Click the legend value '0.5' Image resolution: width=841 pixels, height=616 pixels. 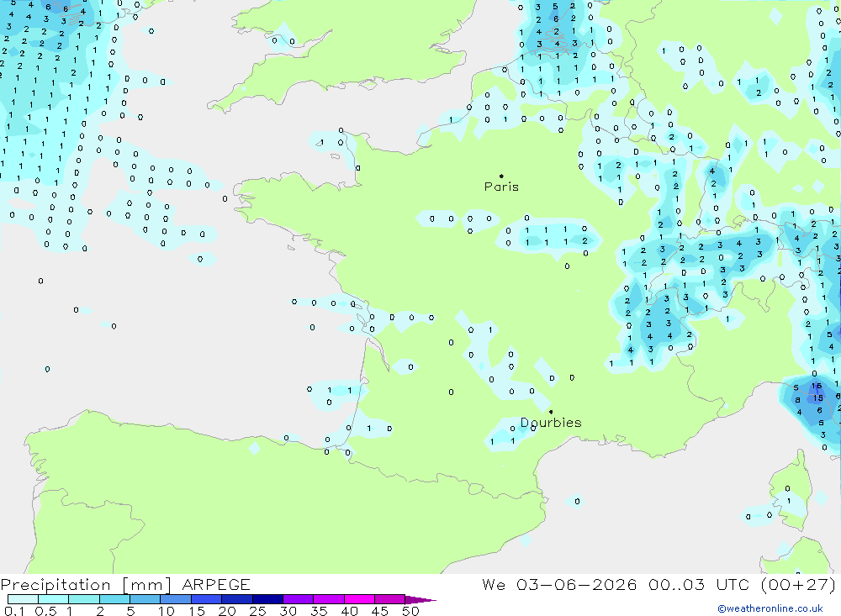point(45,611)
